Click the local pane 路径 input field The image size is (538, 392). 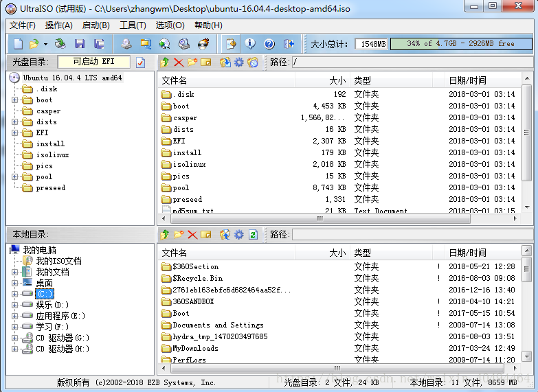click(x=412, y=235)
